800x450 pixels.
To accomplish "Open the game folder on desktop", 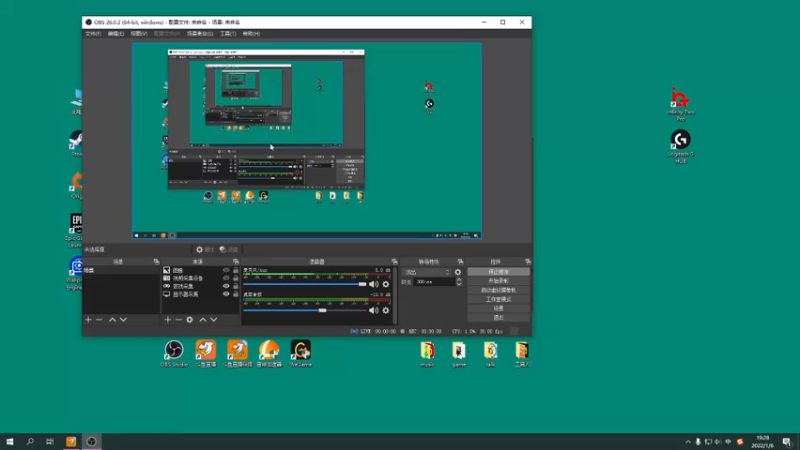I will 459,355.
